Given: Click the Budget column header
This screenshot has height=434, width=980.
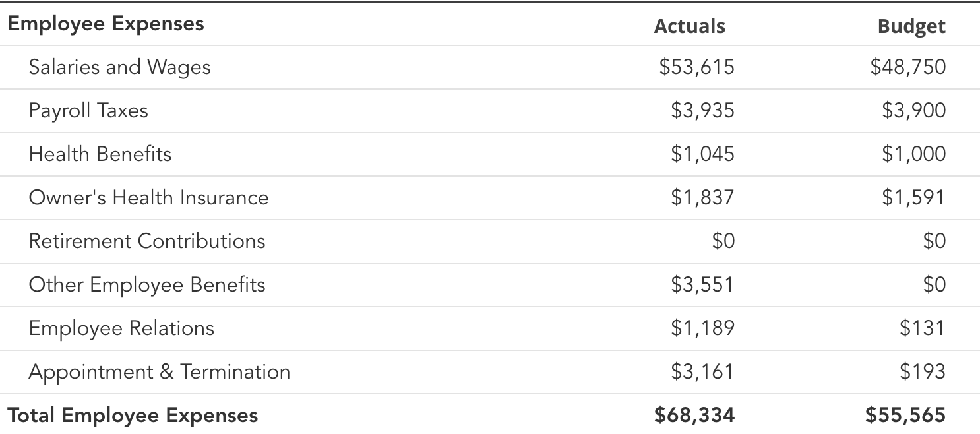Looking at the screenshot, I should pos(911,26).
